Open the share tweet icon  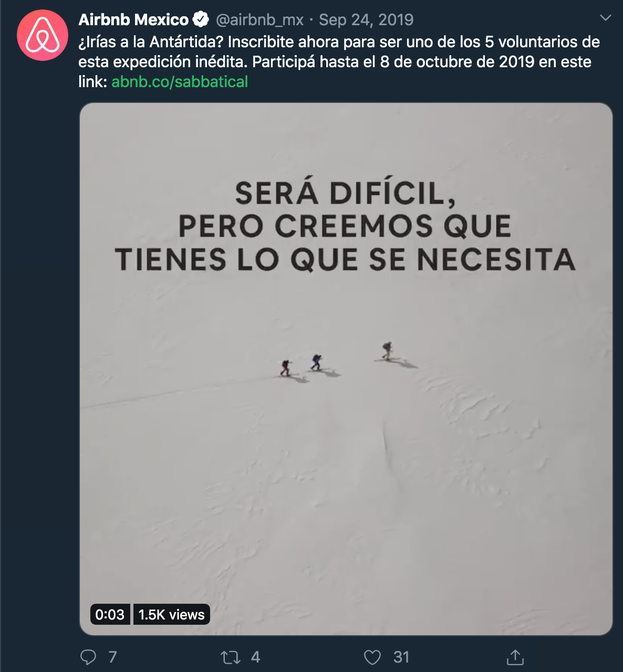(x=515, y=657)
